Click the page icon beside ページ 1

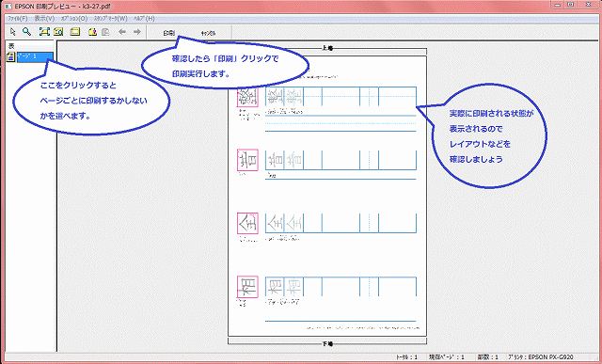click(x=11, y=56)
